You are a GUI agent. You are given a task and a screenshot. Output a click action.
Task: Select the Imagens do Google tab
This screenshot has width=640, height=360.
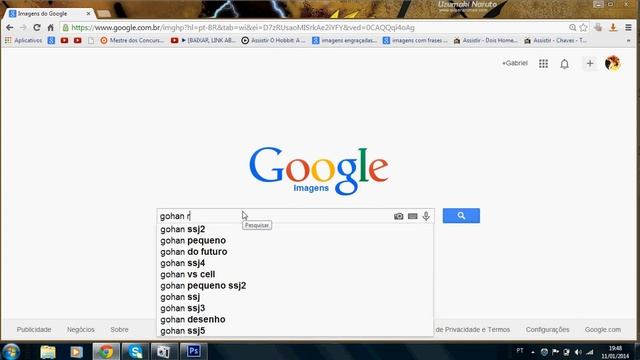49,13
